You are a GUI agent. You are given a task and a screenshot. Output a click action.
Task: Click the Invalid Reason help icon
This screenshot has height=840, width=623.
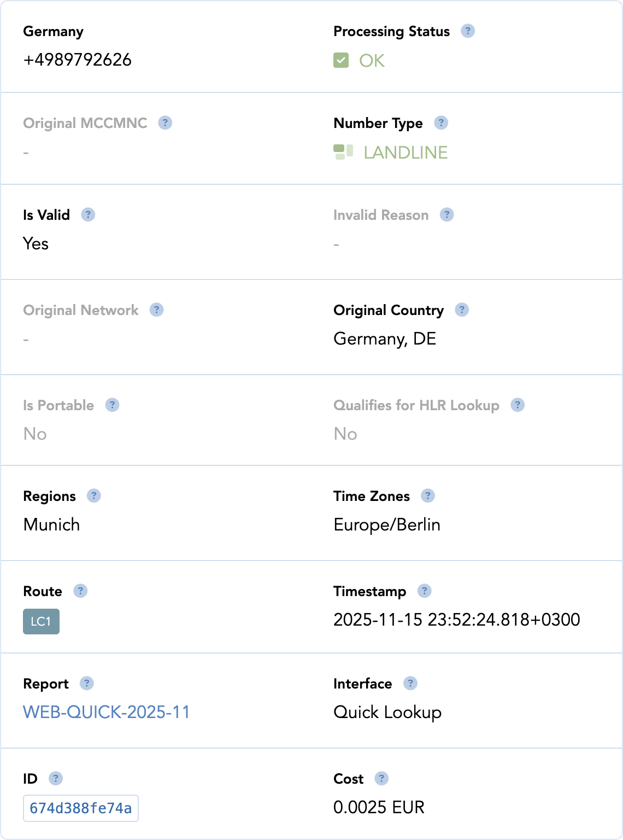[x=448, y=214]
